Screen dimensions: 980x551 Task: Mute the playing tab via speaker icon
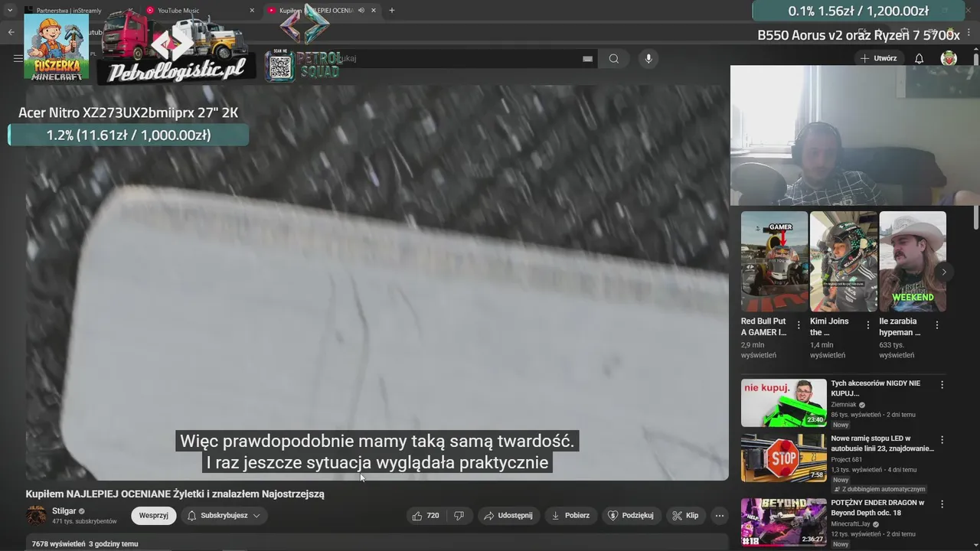[361, 11]
